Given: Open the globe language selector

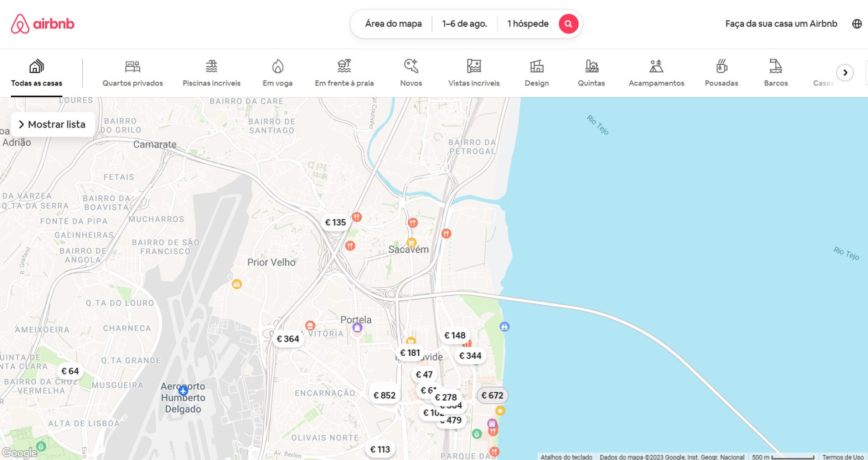Looking at the screenshot, I should point(857,24).
